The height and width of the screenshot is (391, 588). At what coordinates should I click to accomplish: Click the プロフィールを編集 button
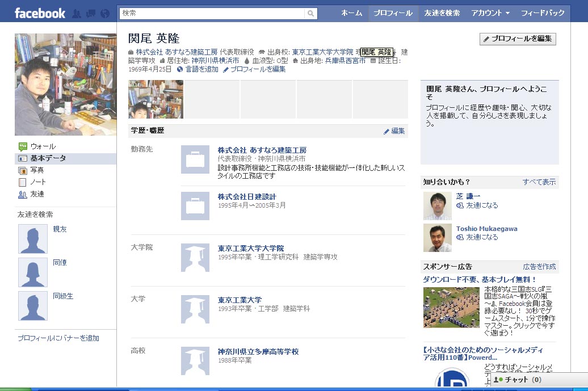[x=518, y=39]
